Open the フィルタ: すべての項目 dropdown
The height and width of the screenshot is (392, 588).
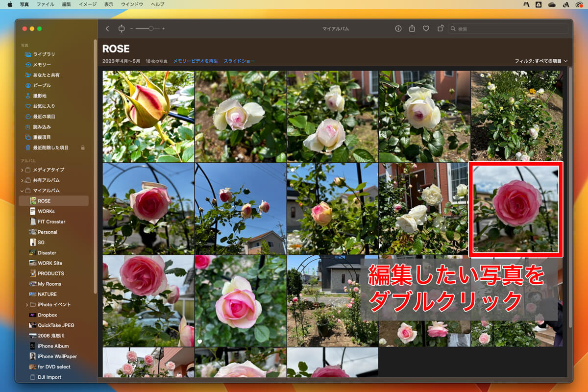point(541,61)
